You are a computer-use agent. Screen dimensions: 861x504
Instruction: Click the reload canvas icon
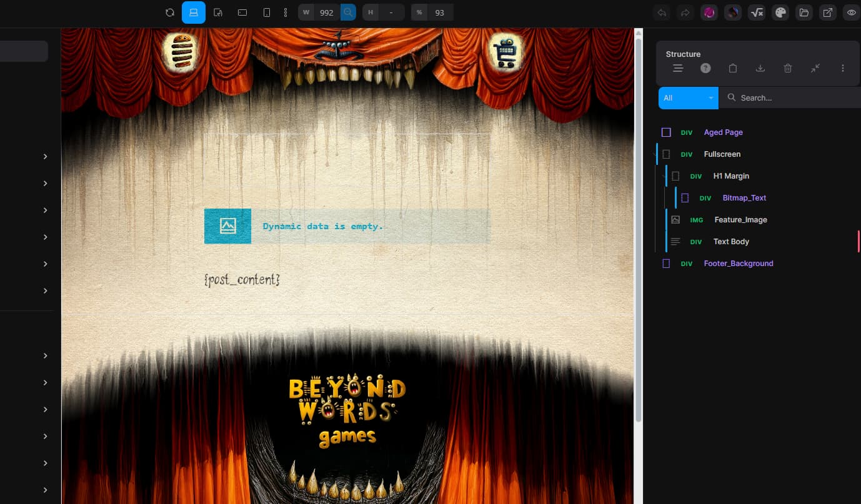pos(169,12)
